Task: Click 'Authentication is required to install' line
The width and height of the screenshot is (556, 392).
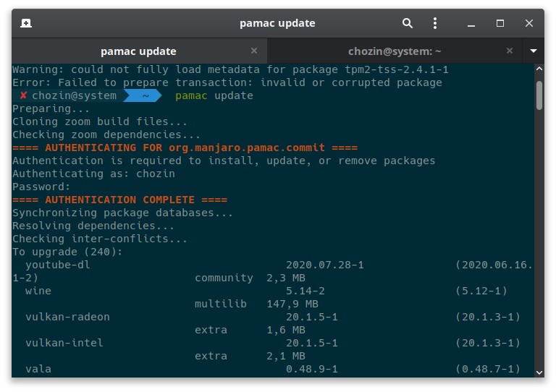Action: click(224, 161)
